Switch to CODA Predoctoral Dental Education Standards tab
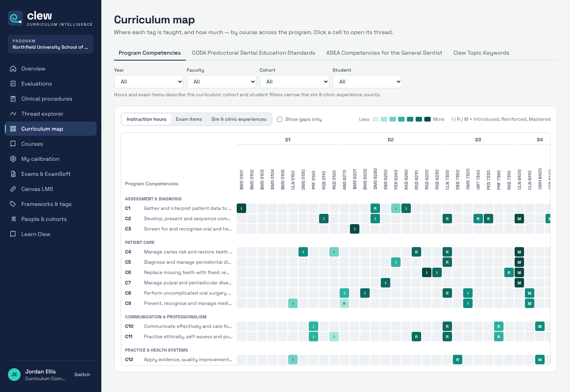This screenshot has height=392, width=570. (254, 53)
